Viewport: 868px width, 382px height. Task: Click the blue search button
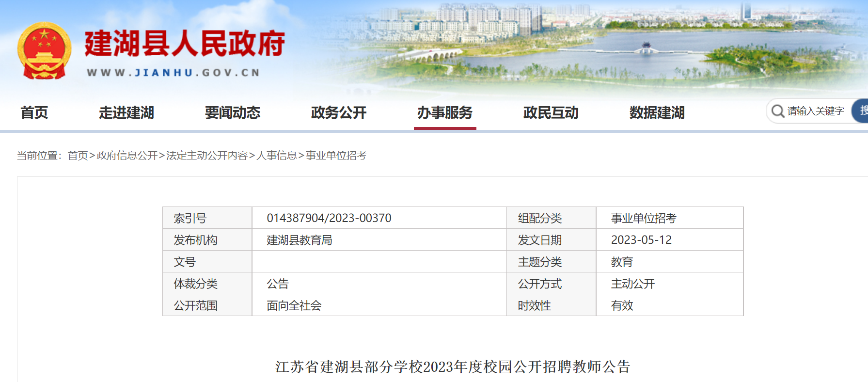pos(861,111)
